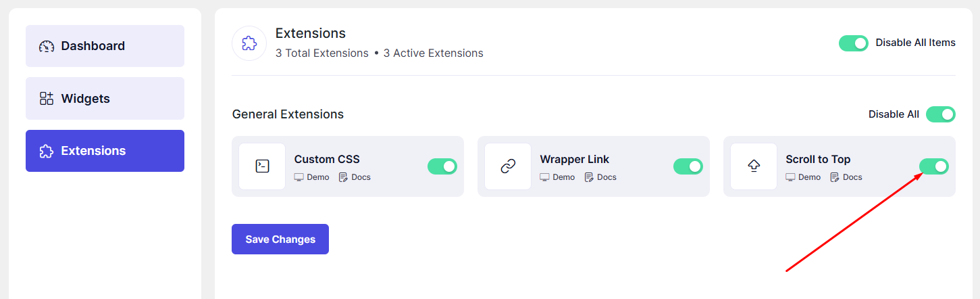Disable the Scroll to Top extension
The height and width of the screenshot is (299, 980).
point(934,166)
